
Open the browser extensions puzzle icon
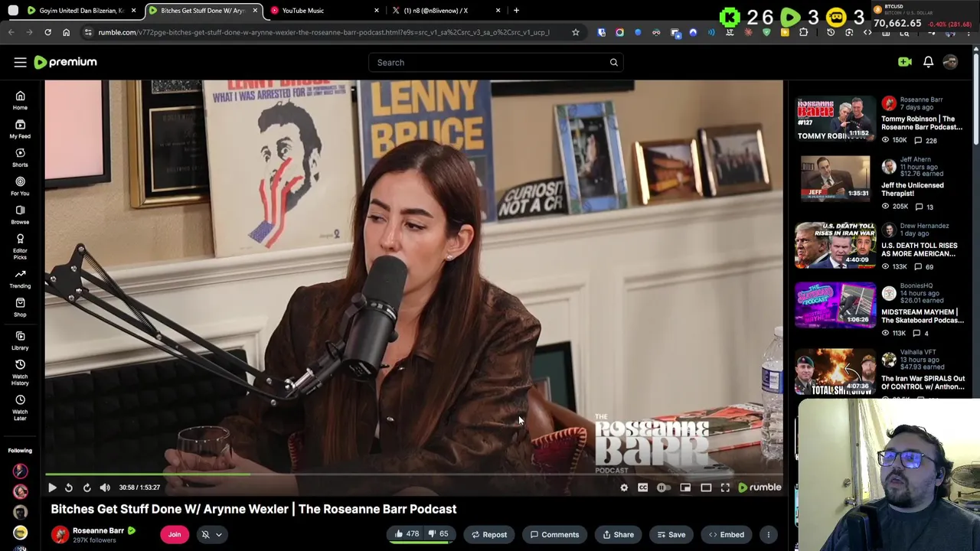(803, 32)
